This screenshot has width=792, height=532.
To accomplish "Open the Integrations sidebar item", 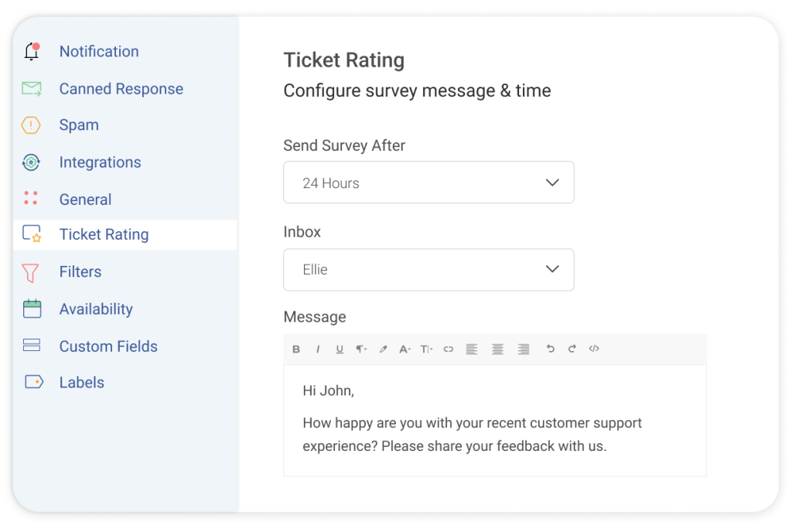I will point(100,162).
